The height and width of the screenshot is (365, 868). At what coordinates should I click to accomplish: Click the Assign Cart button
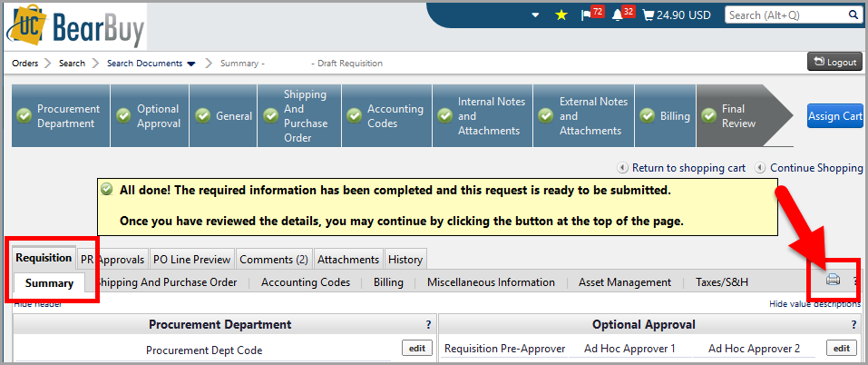tap(834, 115)
